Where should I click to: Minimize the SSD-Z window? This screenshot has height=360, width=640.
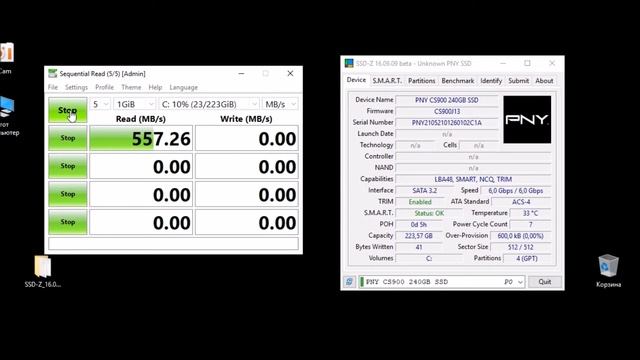[503, 63]
